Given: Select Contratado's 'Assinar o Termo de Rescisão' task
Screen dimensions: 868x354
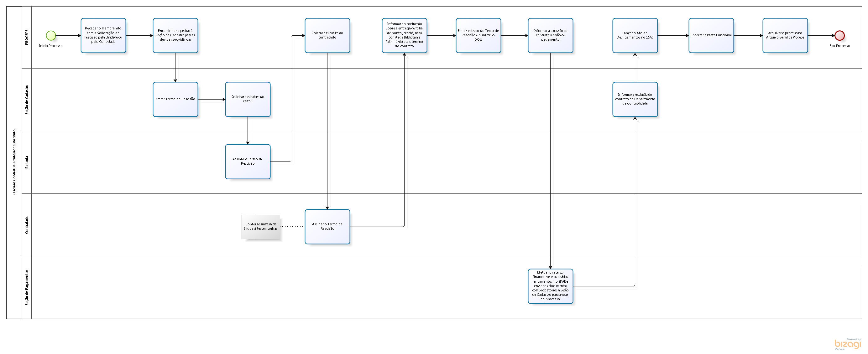Looking at the screenshot, I should (327, 227).
